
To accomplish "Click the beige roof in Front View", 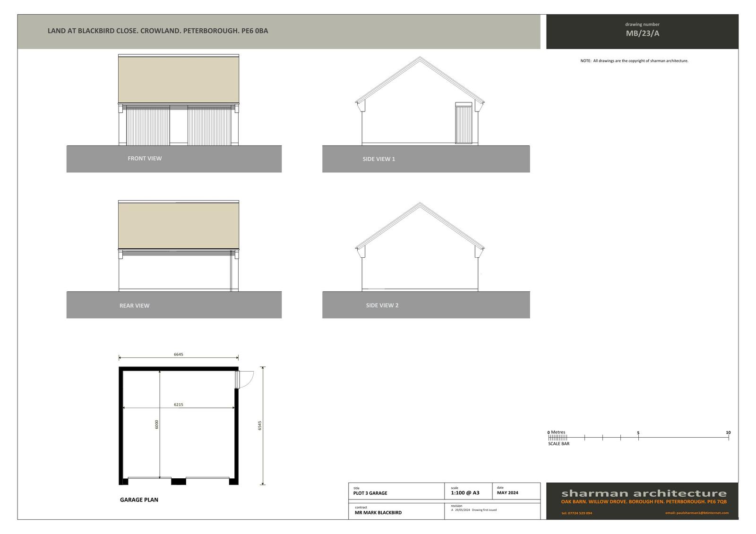I will click(x=178, y=79).
